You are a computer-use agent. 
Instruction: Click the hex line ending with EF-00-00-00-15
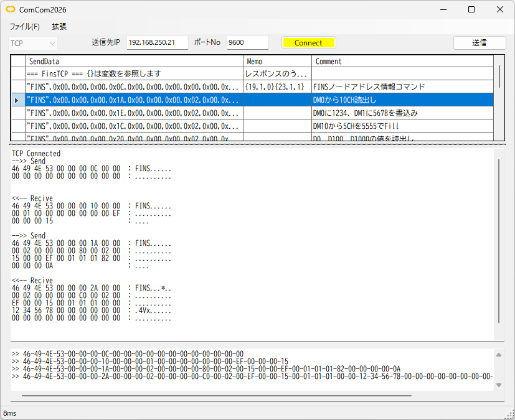[x=150, y=362]
